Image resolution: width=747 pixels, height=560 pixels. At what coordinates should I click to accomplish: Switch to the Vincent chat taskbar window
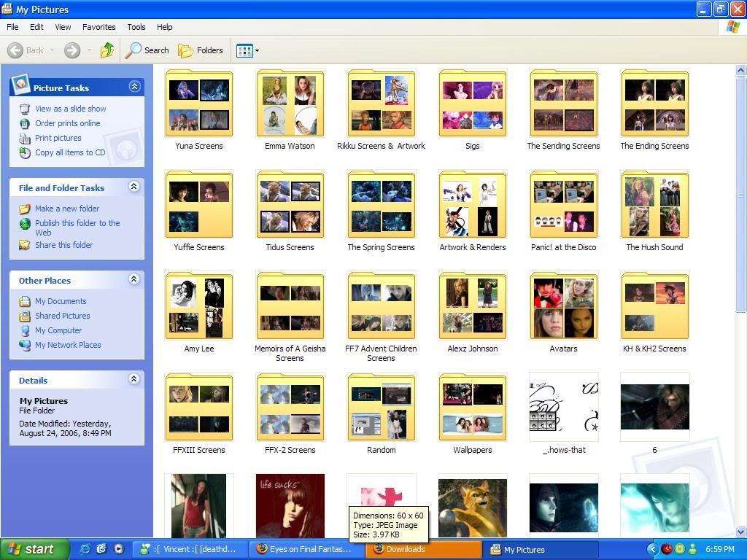(190, 549)
